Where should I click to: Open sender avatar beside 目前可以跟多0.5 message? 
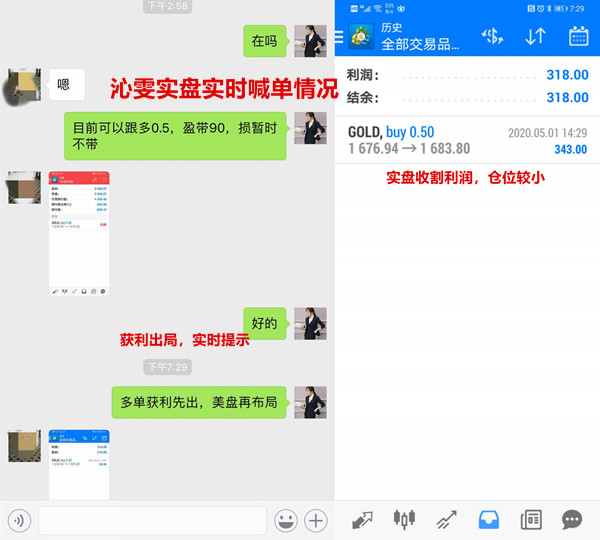pos(310,128)
